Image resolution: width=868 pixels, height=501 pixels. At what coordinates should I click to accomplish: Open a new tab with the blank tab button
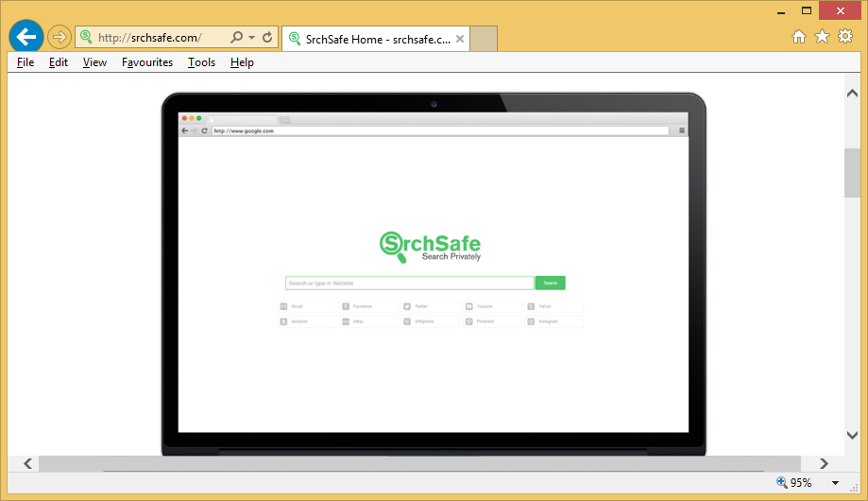coord(484,39)
